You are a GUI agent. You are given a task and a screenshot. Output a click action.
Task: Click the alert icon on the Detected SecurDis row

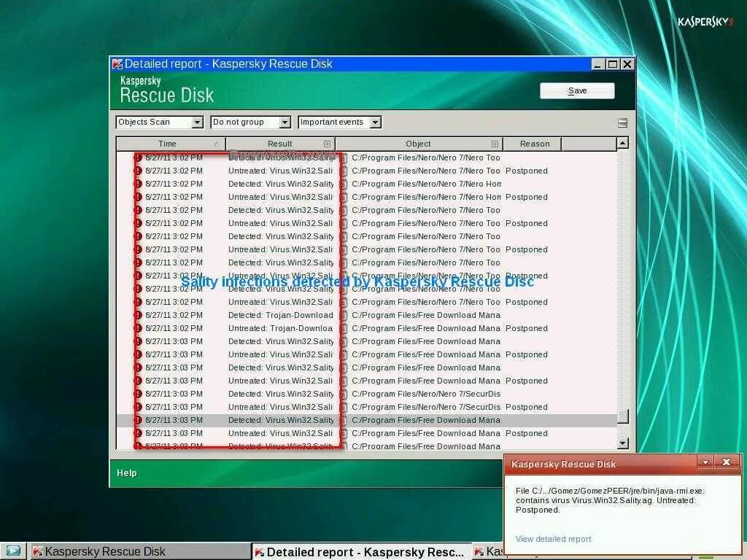(x=138, y=394)
